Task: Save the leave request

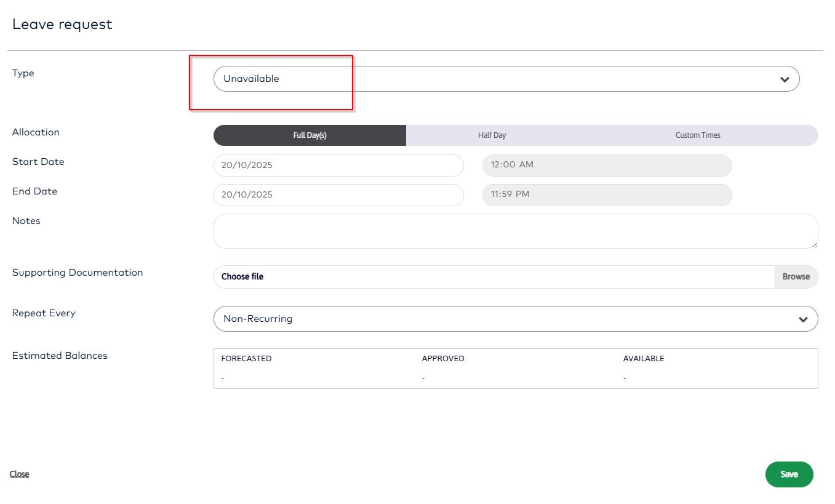Action: pos(789,474)
